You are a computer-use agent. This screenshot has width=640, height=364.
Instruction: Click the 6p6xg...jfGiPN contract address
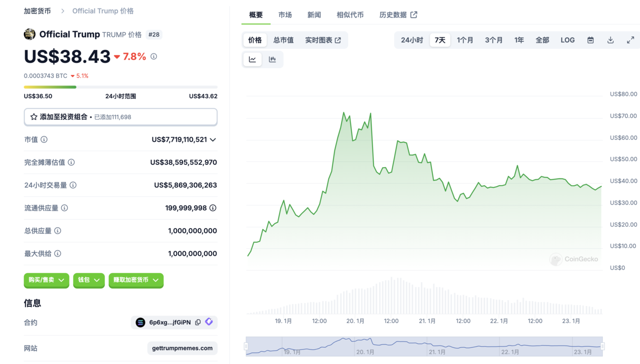coord(170,323)
